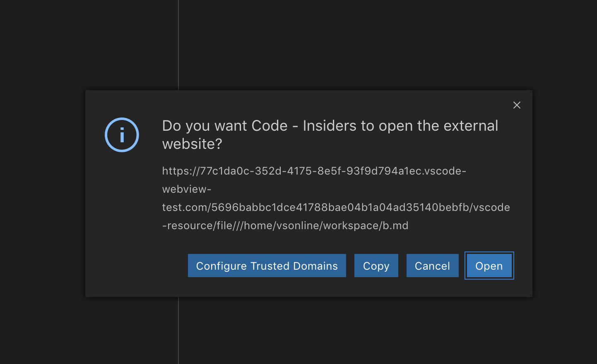Choose Configure Trusted Domains to manage permissions
This screenshot has width=597, height=364.
tap(267, 266)
